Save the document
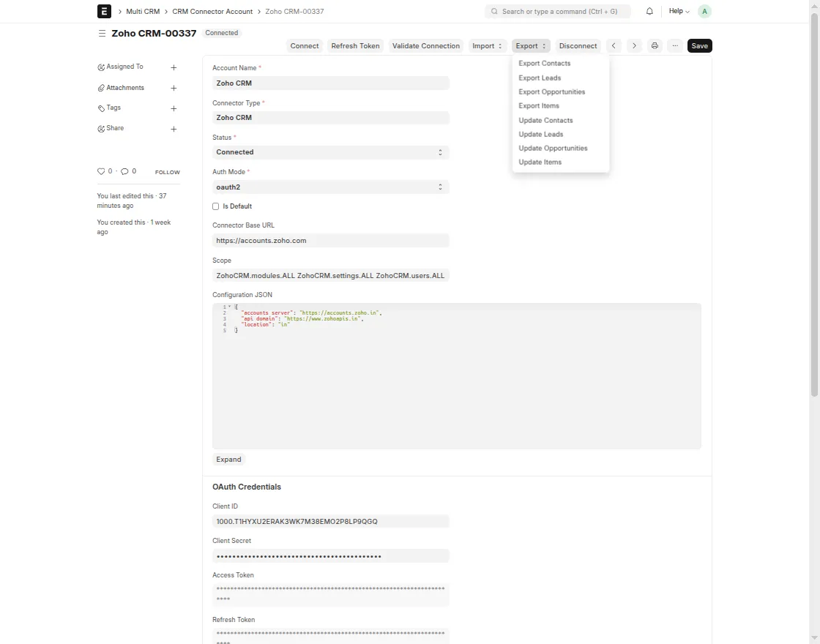This screenshot has width=820, height=644. (x=699, y=46)
